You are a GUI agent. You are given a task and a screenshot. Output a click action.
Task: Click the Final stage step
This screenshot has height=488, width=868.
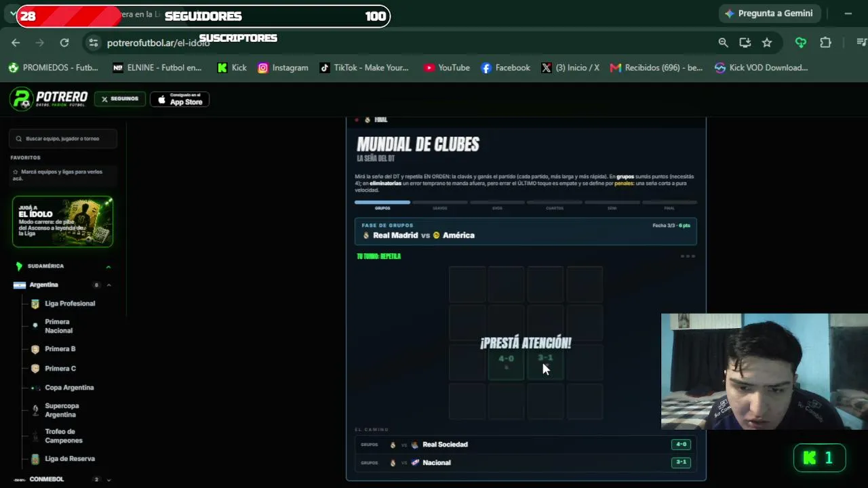[x=669, y=205]
